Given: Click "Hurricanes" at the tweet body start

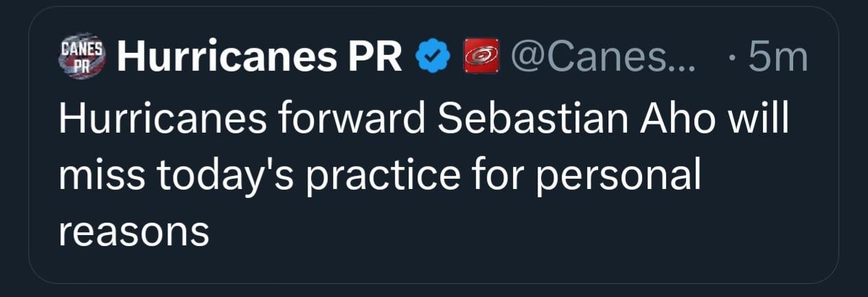Looking at the screenshot, I should click(160, 120).
